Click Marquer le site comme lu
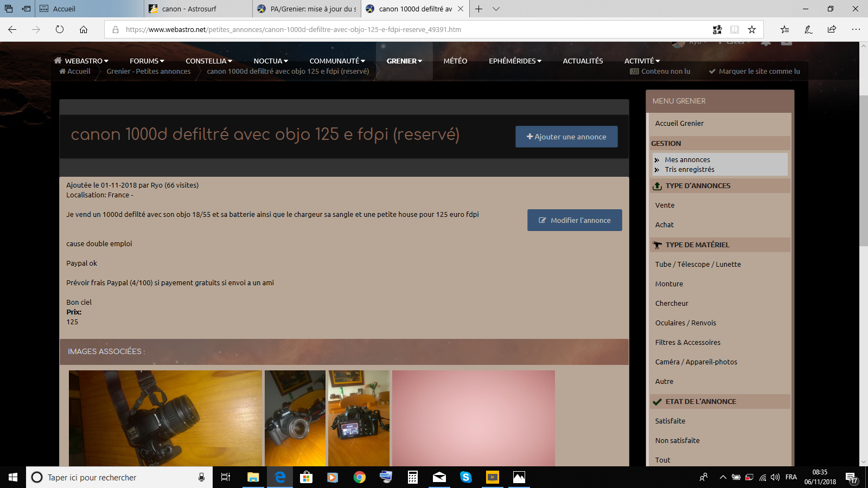Screen dimensions: 868x488 coord(754,71)
